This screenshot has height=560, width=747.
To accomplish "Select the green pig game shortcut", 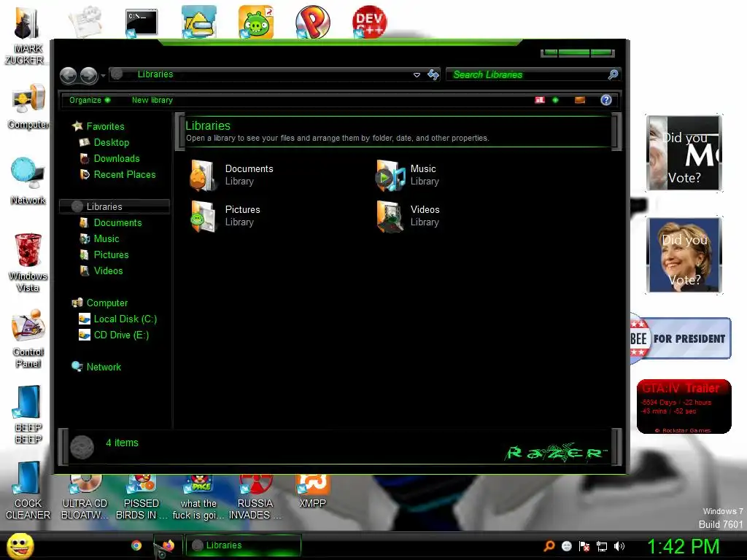I will [x=256, y=22].
